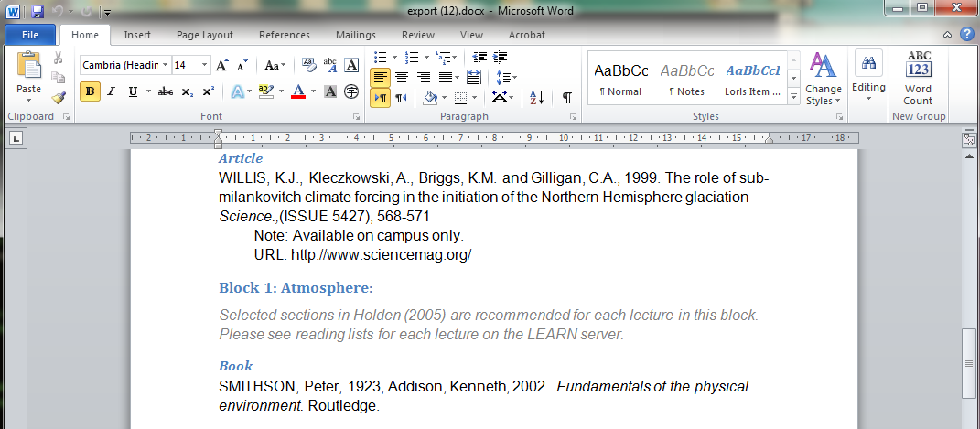Click the vertical scrollbar thumb
Screen dimensions: 980x429
[x=969, y=362]
